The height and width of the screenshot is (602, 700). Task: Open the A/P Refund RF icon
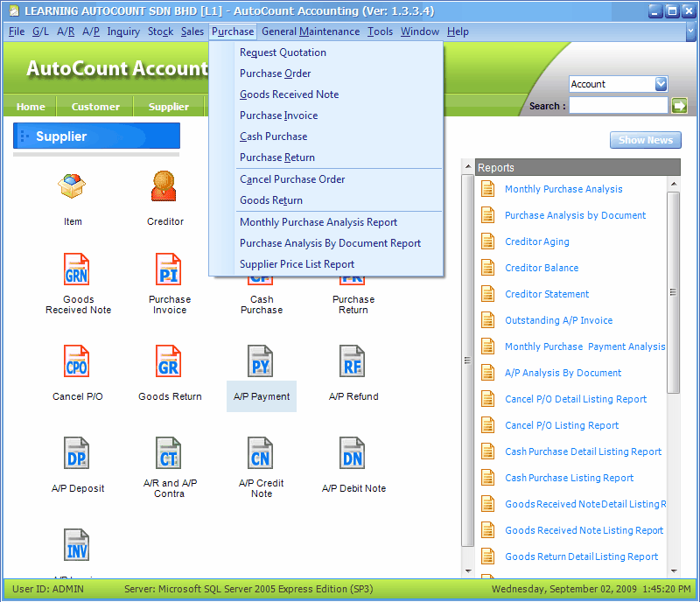click(x=353, y=361)
